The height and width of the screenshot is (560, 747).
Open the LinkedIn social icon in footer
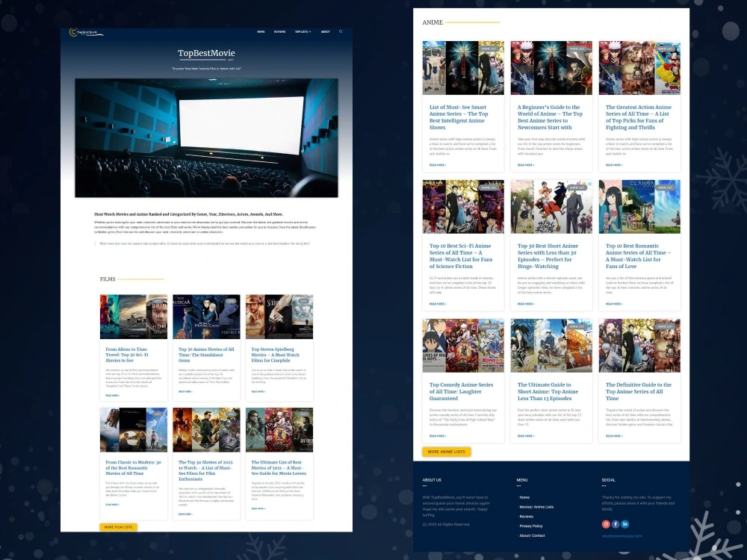tap(625, 524)
